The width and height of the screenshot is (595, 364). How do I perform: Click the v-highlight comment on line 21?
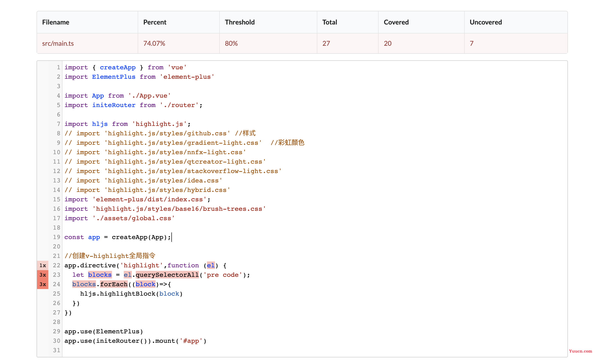pyautogui.click(x=110, y=256)
